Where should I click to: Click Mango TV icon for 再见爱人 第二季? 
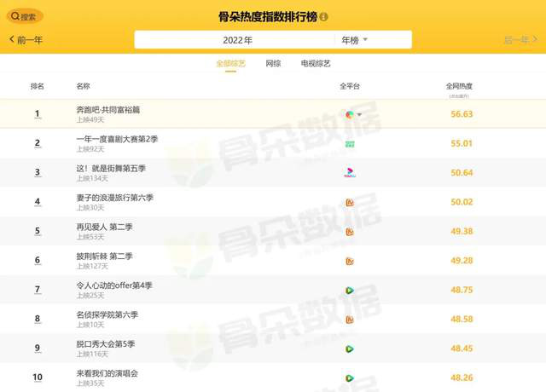[350, 232]
